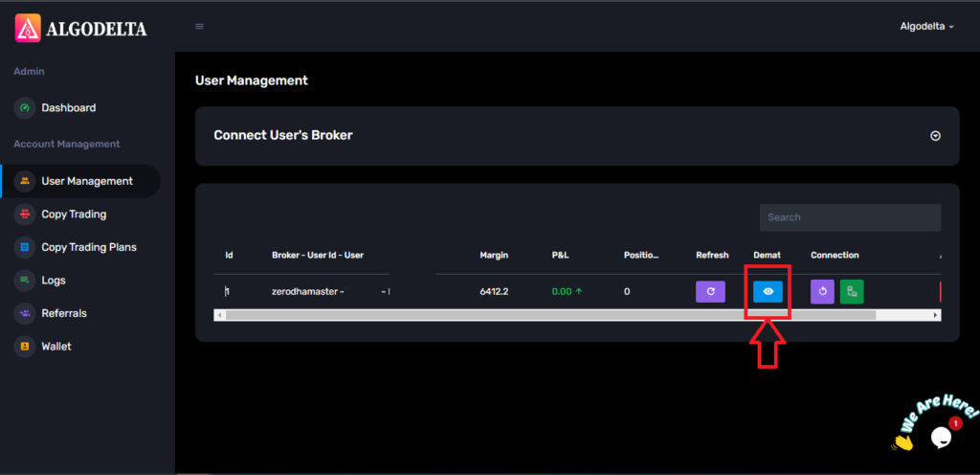The image size is (980, 475).
Task: Click the Referrals group icon
Action: 25,313
